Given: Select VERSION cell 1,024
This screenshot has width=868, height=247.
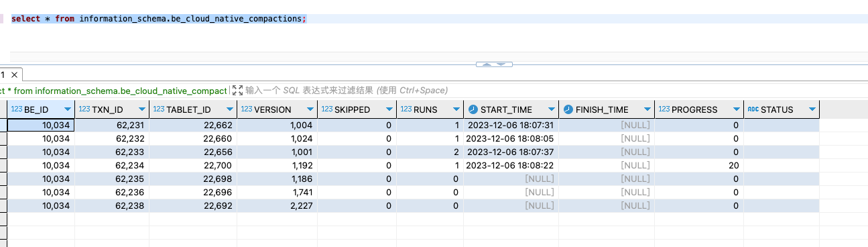Looking at the screenshot, I should 277,138.
